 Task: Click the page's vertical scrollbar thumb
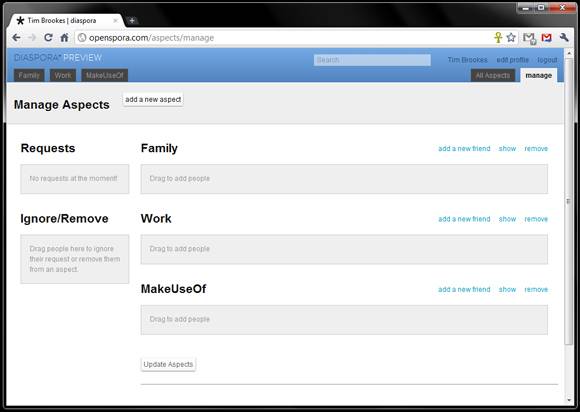pyautogui.click(x=569, y=202)
